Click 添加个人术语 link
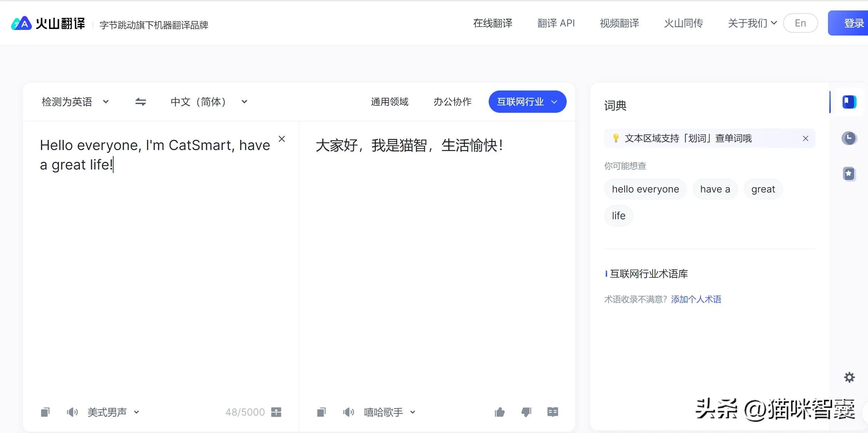Viewport: 868px width, 433px height. click(696, 299)
